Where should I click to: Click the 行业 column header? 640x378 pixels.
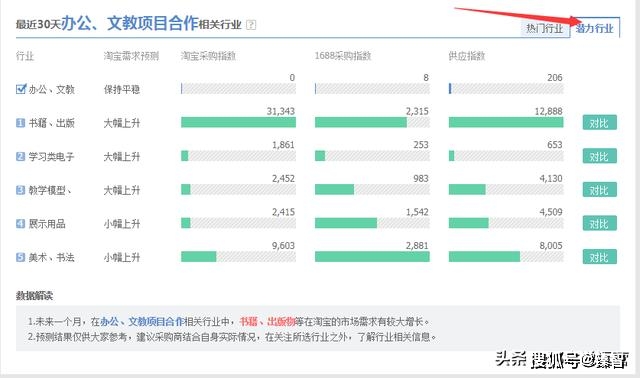[x=25, y=56]
